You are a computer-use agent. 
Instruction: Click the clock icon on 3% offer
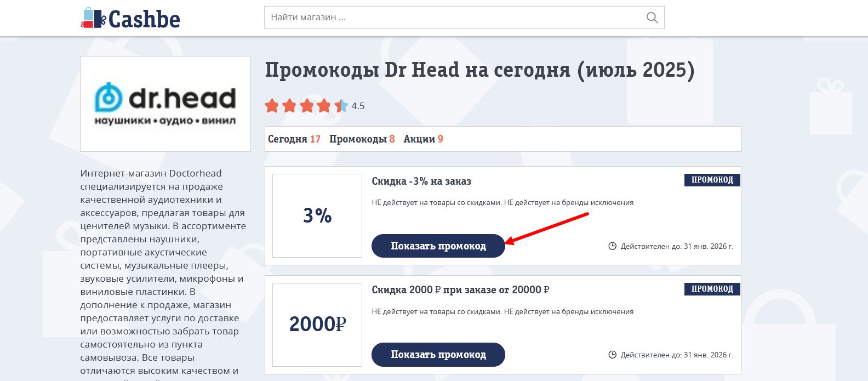pyautogui.click(x=613, y=246)
